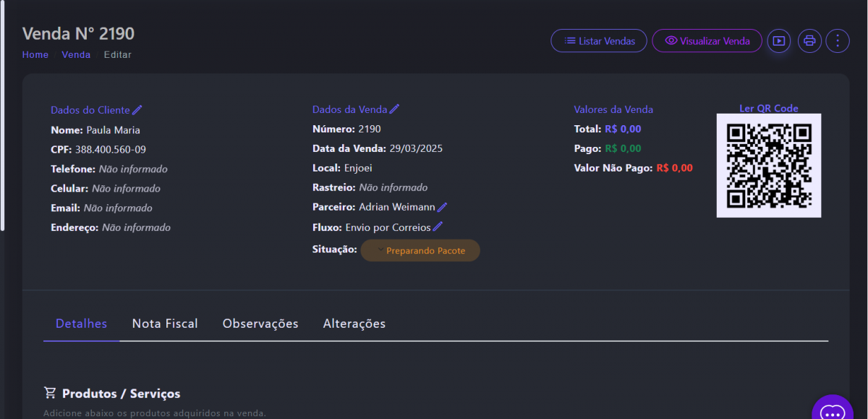Select the Alterações tab

[x=354, y=323]
